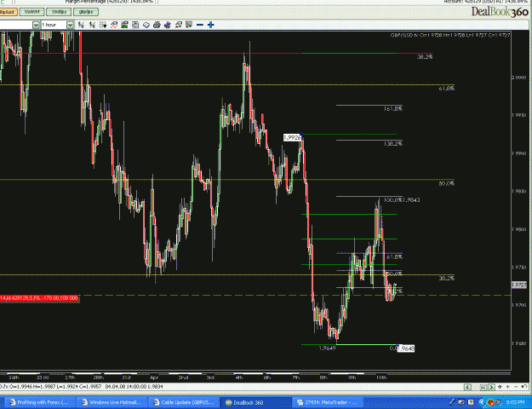Click the chart scrollbar right arrow

491,387
